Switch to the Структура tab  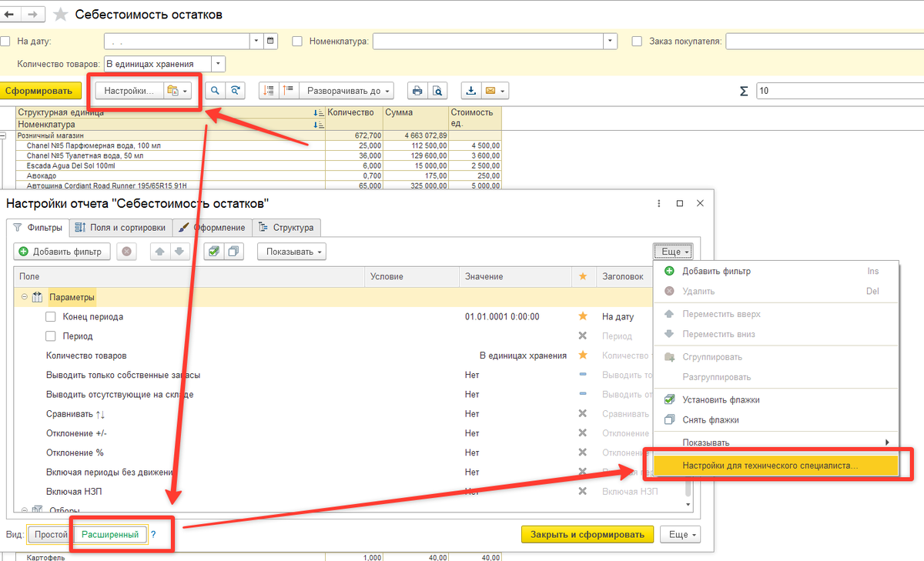(x=286, y=227)
